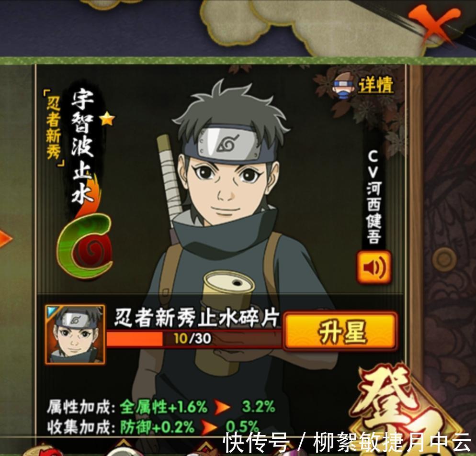Open the 详情 details link
The width and height of the screenshot is (476, 456).
click(376, 85)
